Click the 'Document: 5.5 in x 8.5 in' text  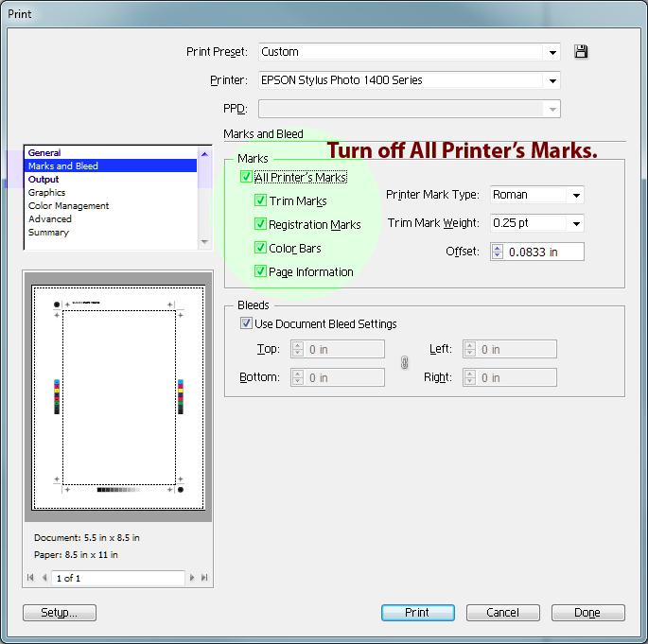click(x=87, y=537)
